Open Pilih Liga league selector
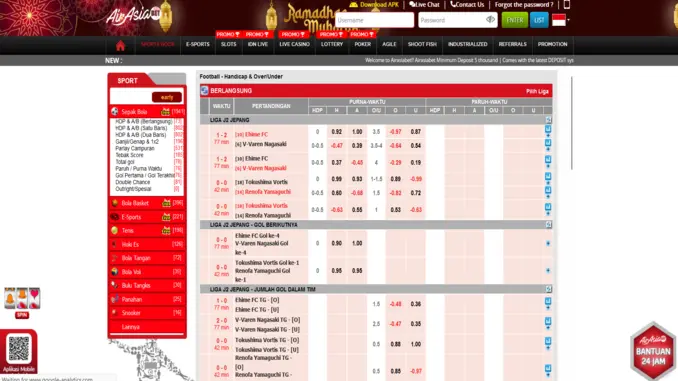This screenshot has width=678, height=381. point(537,91)
